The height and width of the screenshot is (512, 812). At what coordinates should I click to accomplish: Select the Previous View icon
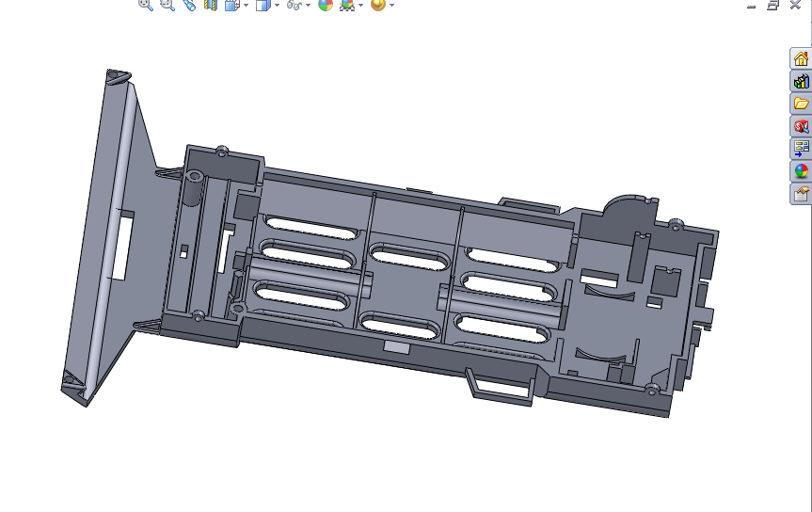(x=189, y=5)
